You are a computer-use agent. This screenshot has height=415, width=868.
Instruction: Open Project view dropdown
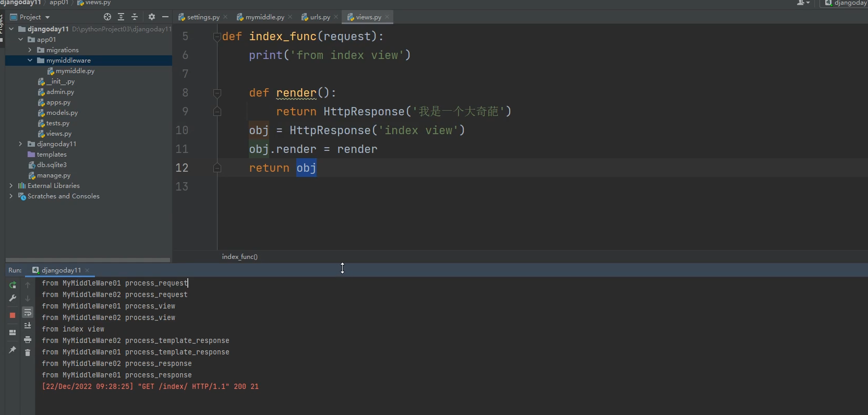pyautogui.click(x=30, y=17)
